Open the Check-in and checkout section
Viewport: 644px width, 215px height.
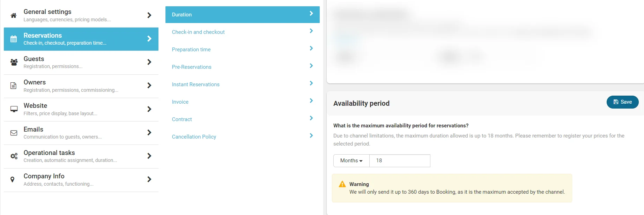click(198, 32)
